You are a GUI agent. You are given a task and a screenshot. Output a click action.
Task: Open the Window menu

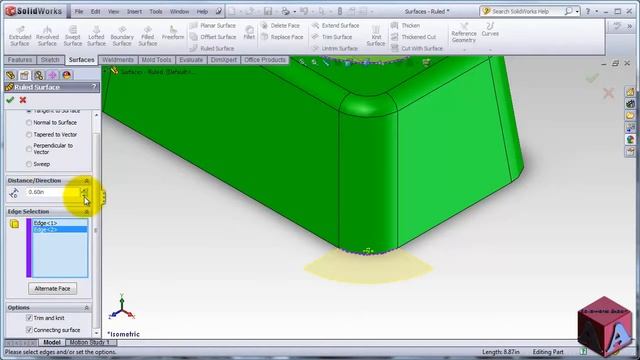pos(179,11)
